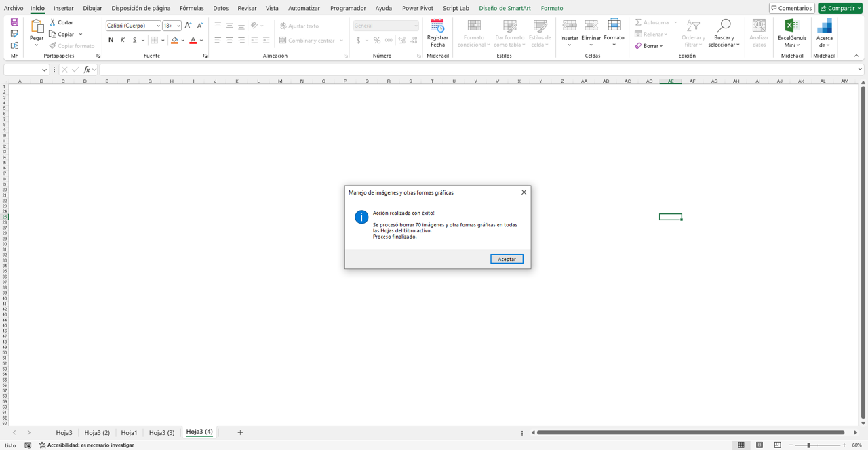Click the Buscar y seleccionar magnifier
868x450 pixels.
click(724, 26)
